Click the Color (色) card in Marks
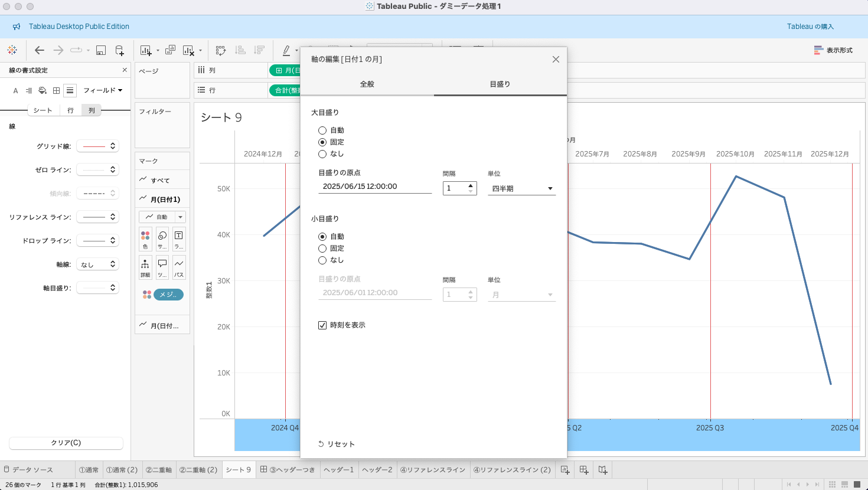The image size is (868, 490). [x=145, y=239]
